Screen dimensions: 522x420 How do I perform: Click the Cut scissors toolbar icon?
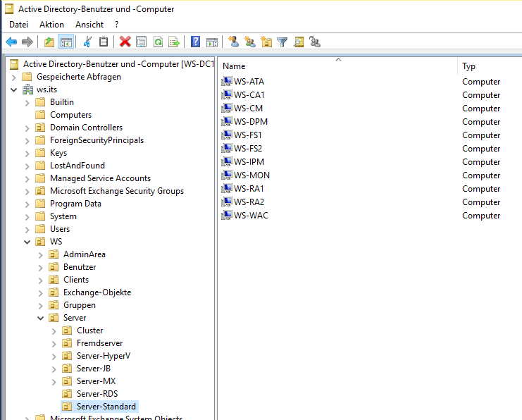(87, 42)
